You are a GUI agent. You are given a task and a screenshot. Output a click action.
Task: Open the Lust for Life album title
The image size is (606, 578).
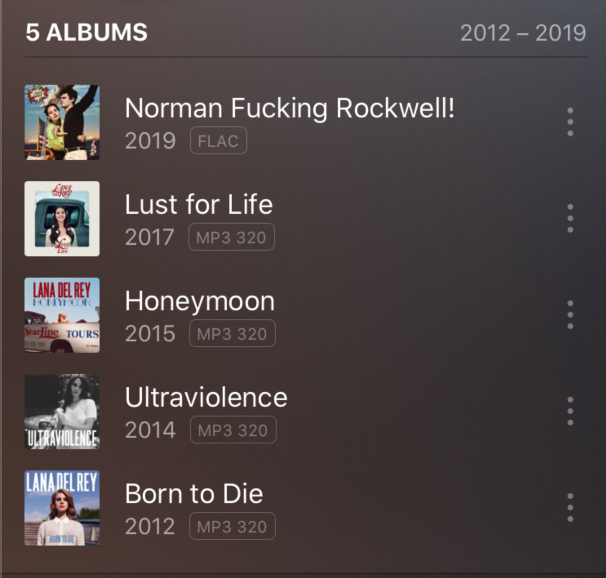click(199, 204)
